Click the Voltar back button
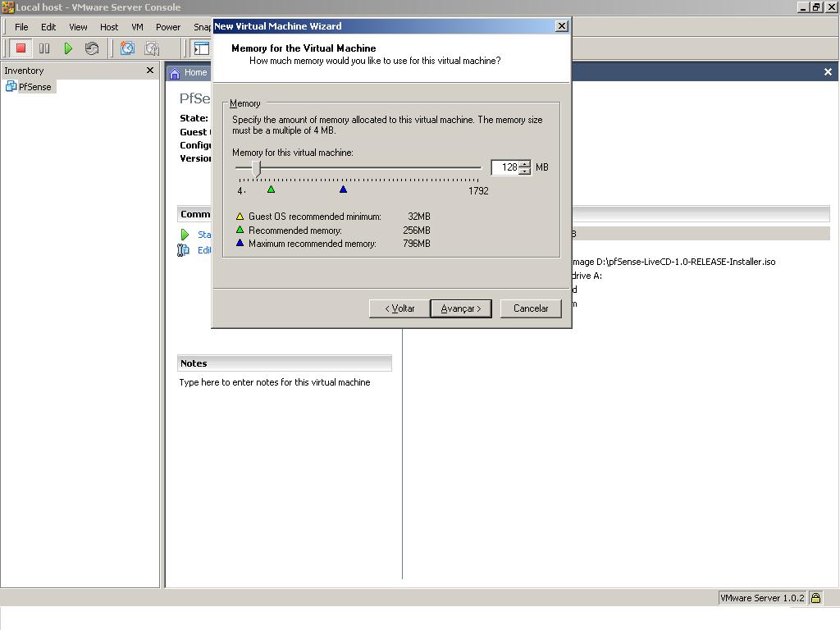Image resolution: width=840 pixels, height=630 pixels. pos(399,308)
